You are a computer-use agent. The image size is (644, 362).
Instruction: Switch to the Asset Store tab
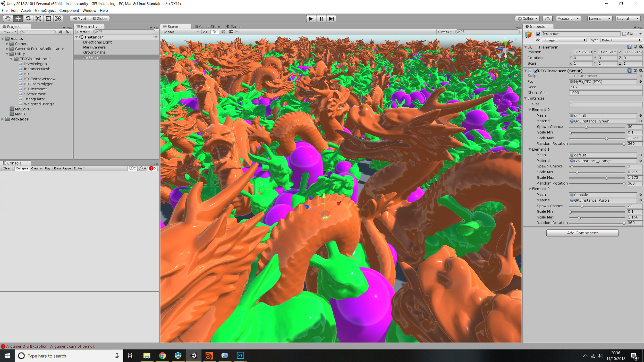point(207,27)
